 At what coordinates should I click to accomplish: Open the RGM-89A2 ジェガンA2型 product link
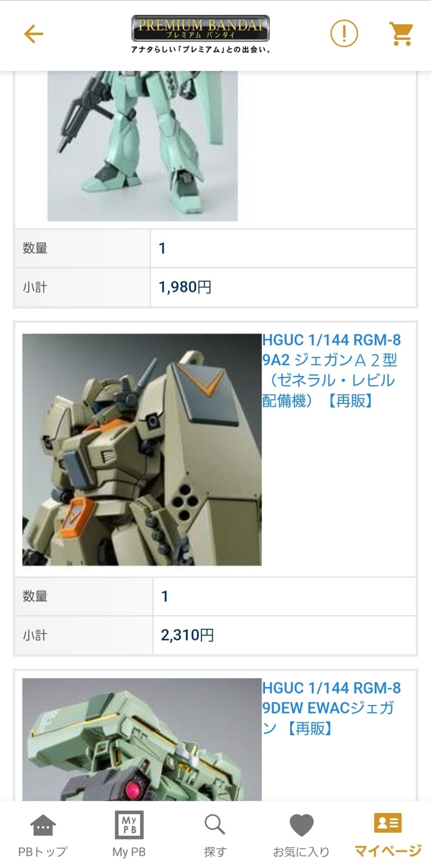331,370
